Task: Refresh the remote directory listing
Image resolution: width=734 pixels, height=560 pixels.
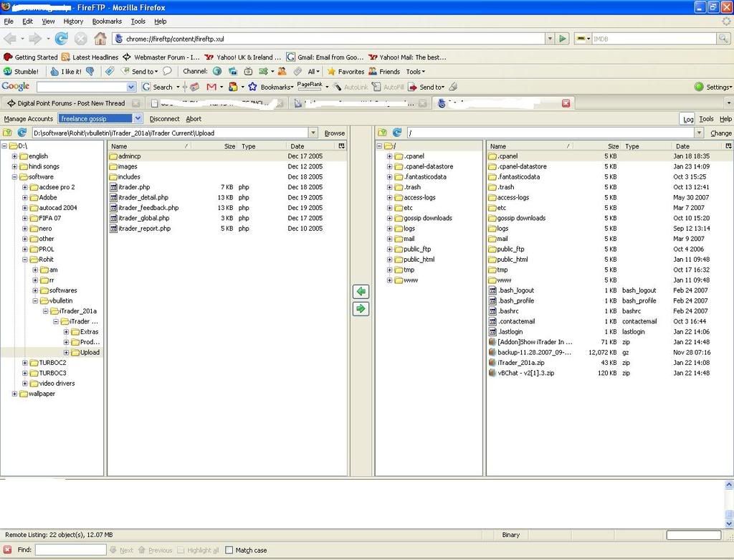Action: point(396,133)
